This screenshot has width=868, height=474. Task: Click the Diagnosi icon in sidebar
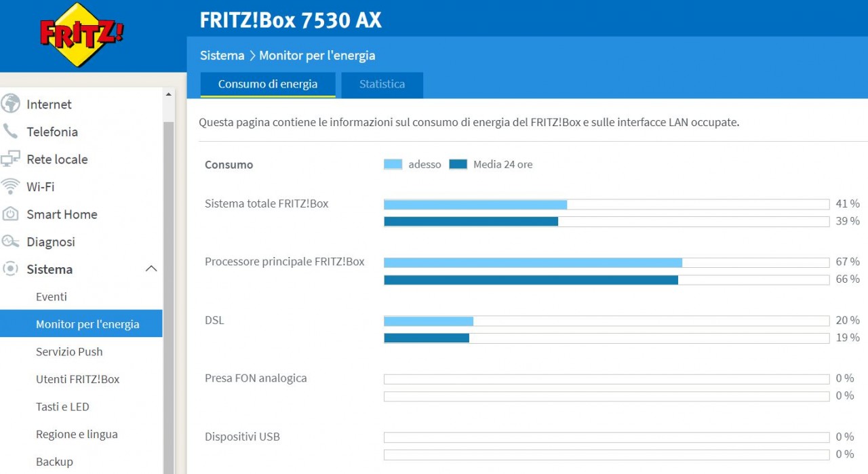tap(11, 241)
